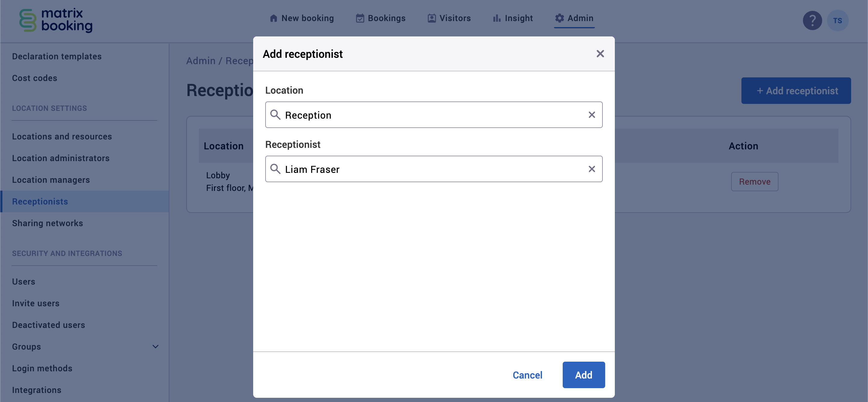
Task: Click the Admin breadcrumb link
Action: click(x=200, y=61)
